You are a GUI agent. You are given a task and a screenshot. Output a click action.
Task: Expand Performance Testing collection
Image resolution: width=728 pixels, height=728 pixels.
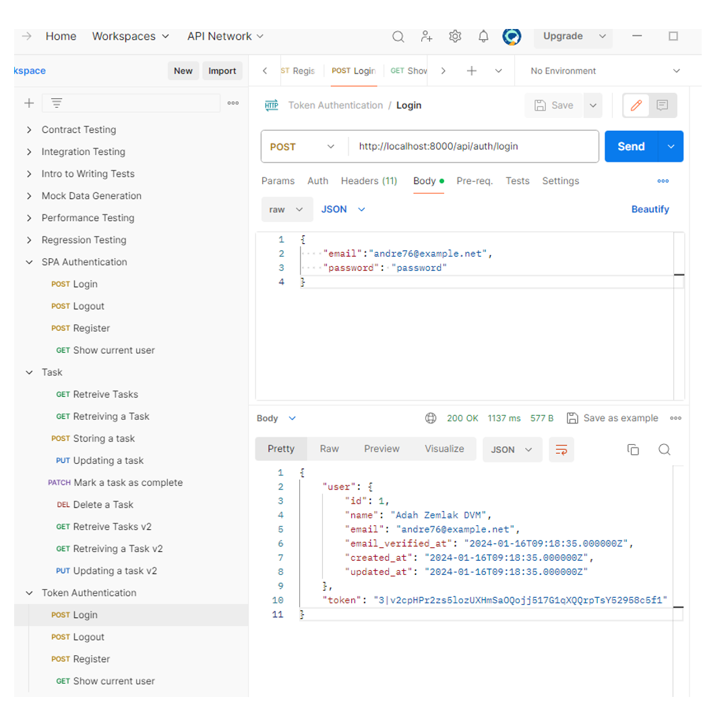pos(29,218)
